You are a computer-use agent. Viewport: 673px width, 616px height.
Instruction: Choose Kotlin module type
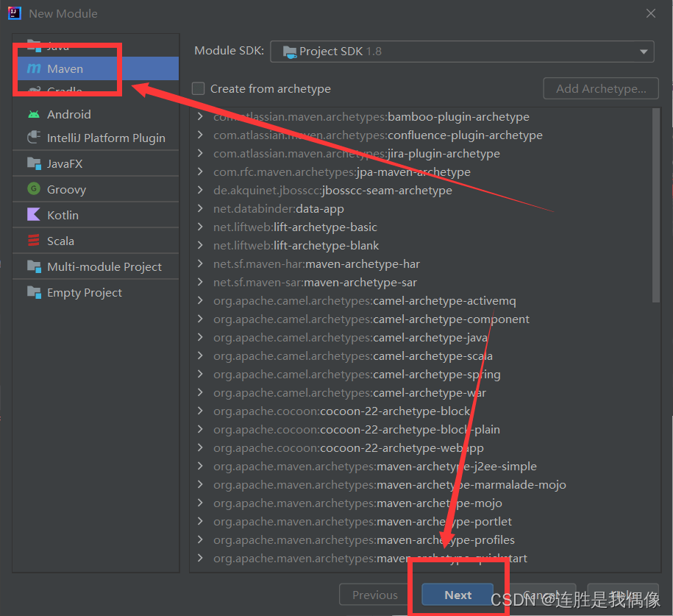pyautogui.click(x=96, y=215)
